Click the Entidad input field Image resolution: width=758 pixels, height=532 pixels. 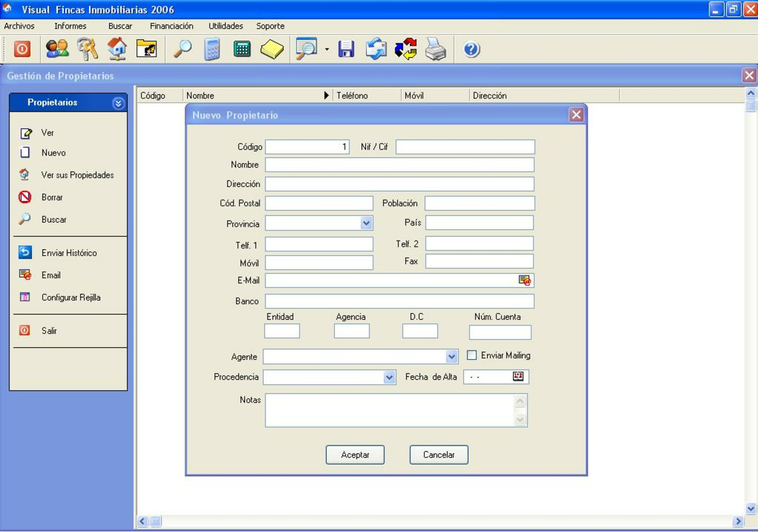(282, 331)
